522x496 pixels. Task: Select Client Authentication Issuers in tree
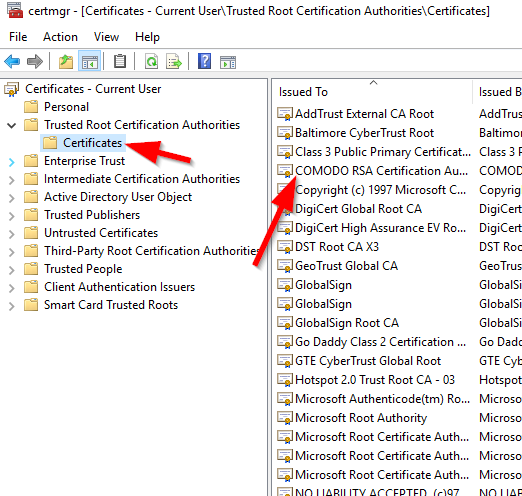[119, 287]
